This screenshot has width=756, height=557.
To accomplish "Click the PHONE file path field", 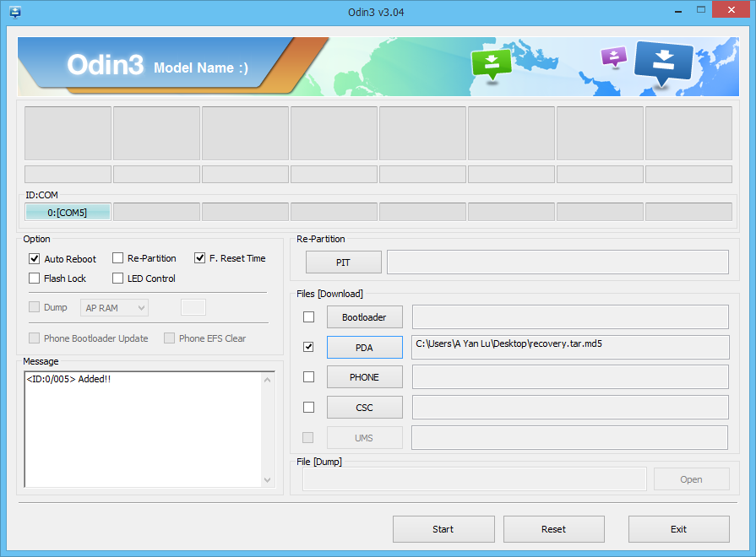I will pos(570,377).
